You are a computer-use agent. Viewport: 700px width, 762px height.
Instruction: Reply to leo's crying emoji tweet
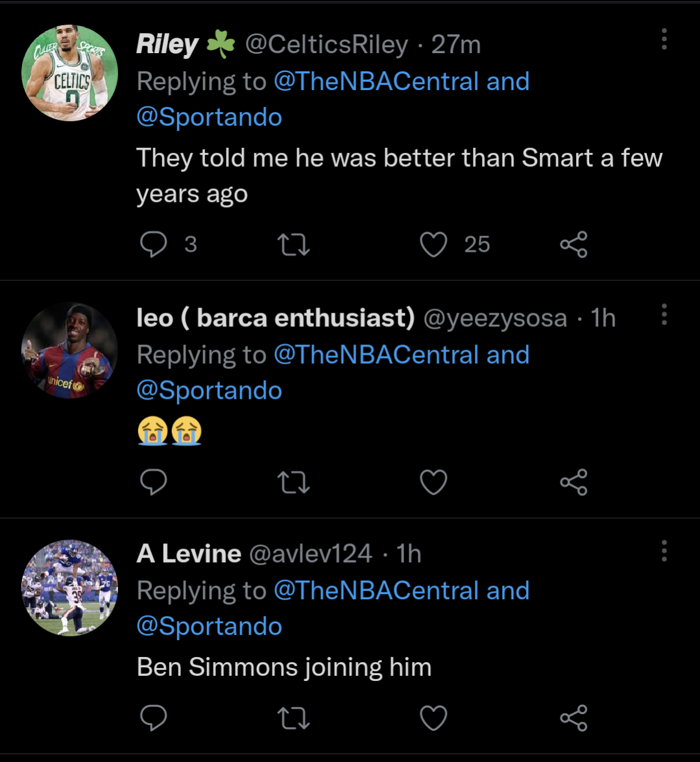(x=154, y=482)
